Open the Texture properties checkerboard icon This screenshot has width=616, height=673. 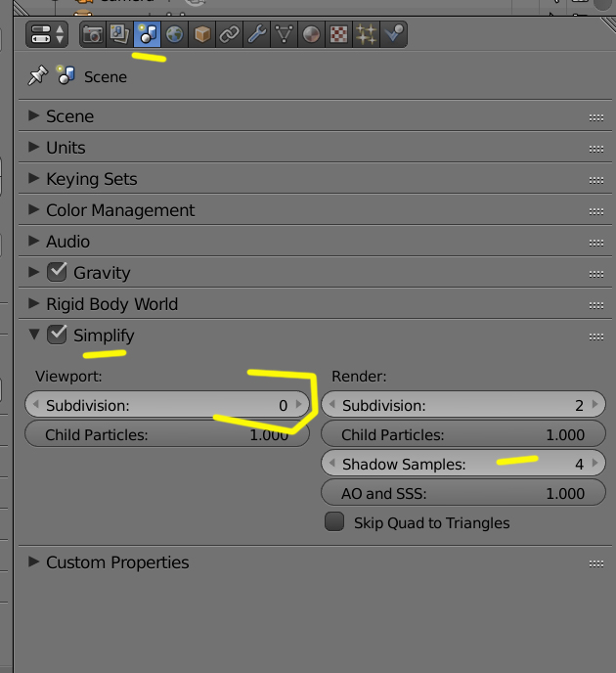tap(339, 35)
